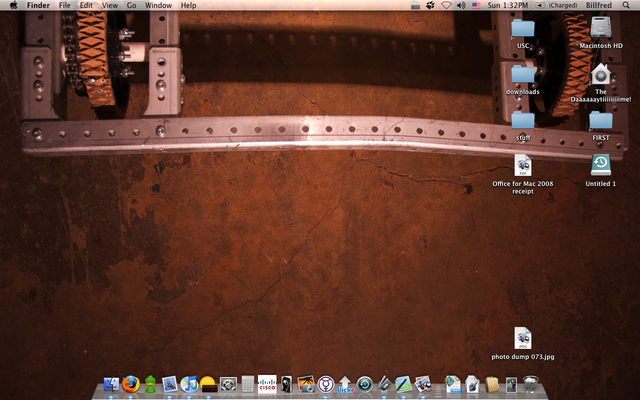Open the Billfred user switching menu

point(599,6)
